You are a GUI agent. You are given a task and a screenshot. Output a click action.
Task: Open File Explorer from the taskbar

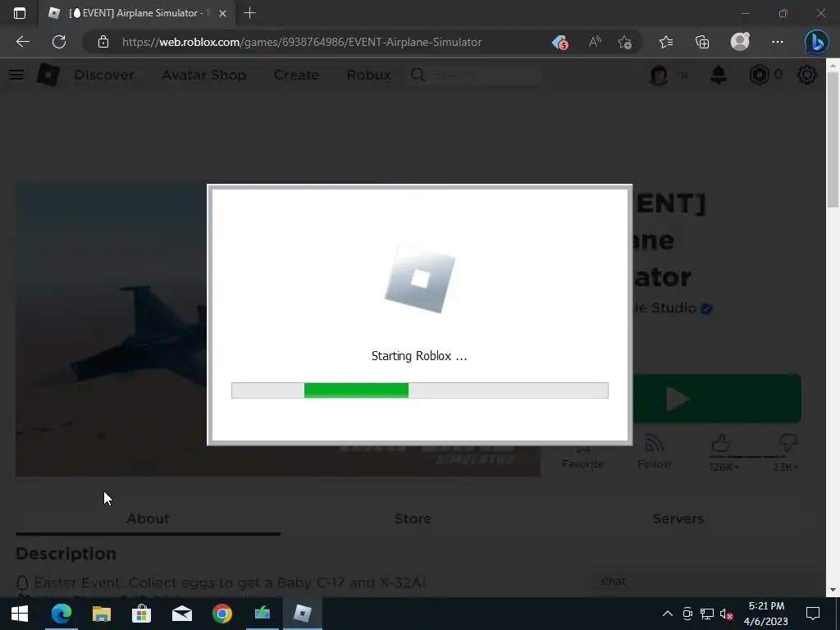click(101, 614)
